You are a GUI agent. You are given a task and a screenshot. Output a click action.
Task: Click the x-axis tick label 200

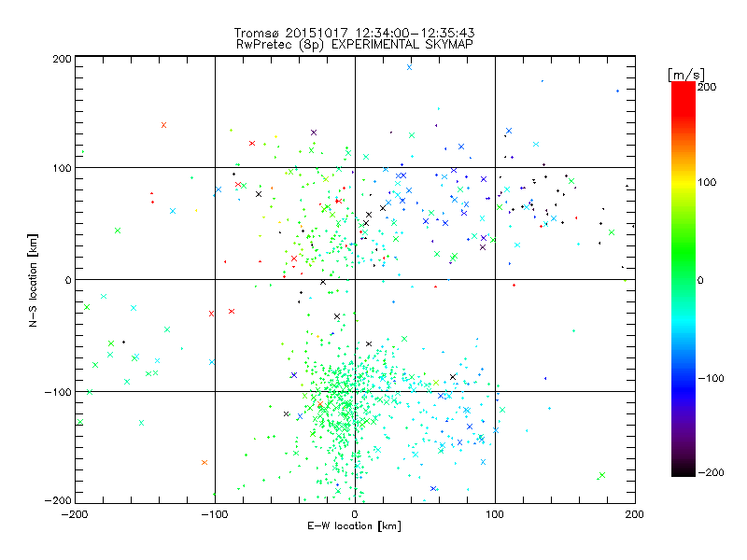click(635, 514)
